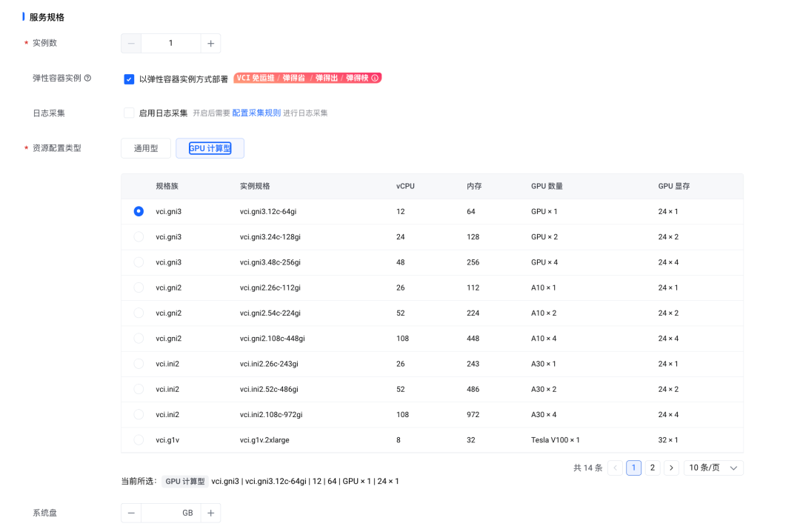Jump to page 2 of the table
Image resolution: width=800 pixels, height=532 pixels.
[x=653, y=468]
